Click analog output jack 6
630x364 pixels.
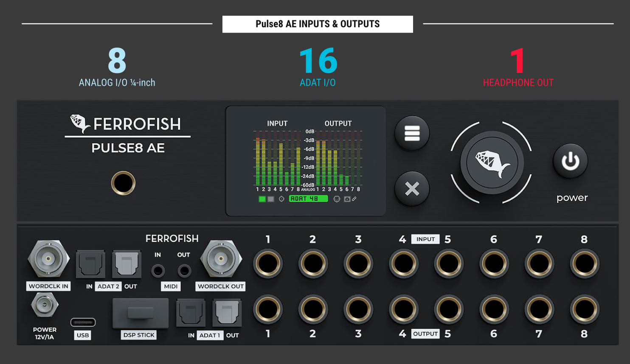pos(494,309)
